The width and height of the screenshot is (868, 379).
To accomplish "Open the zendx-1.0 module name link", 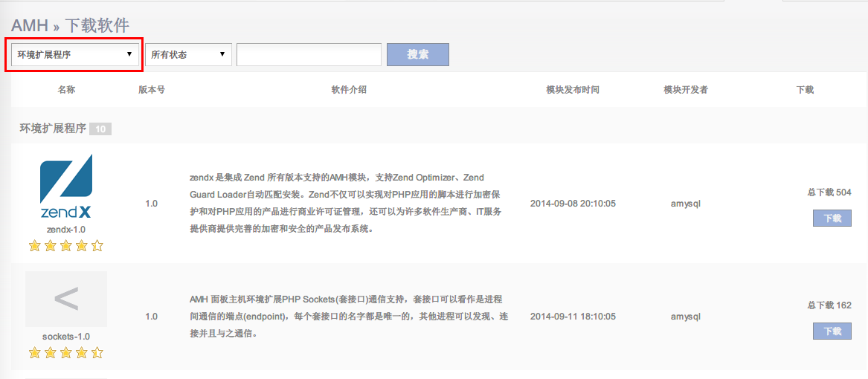I will pos(66,229).
